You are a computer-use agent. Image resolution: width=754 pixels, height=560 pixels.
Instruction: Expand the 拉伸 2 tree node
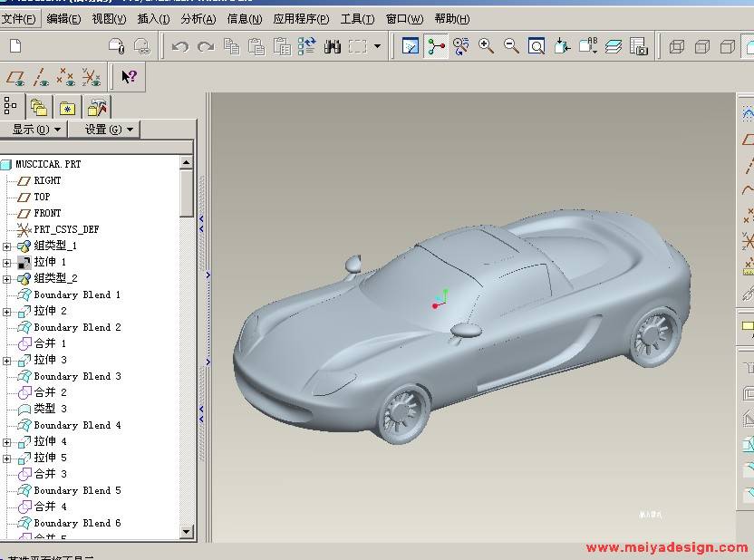point(6,312)
